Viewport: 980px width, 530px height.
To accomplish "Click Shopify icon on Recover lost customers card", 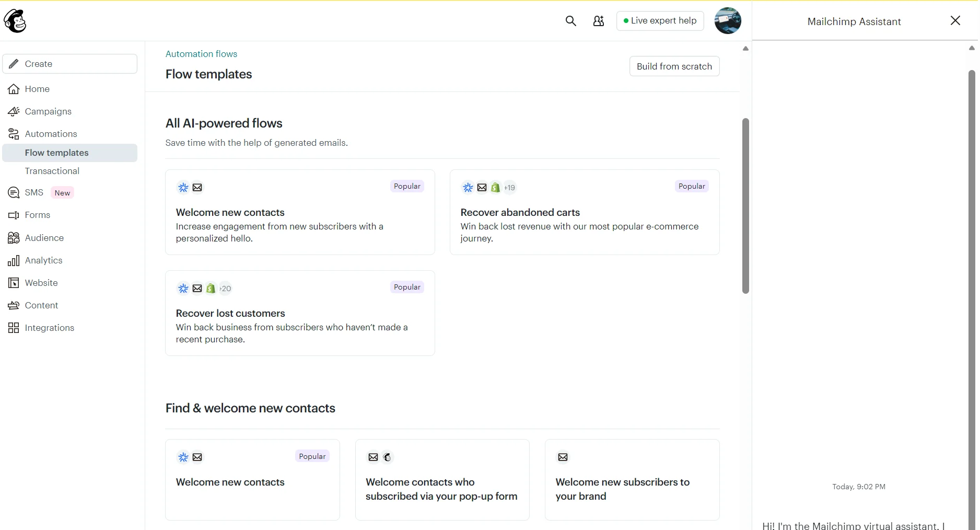I will pyautogui.click(x=211, y=288).
